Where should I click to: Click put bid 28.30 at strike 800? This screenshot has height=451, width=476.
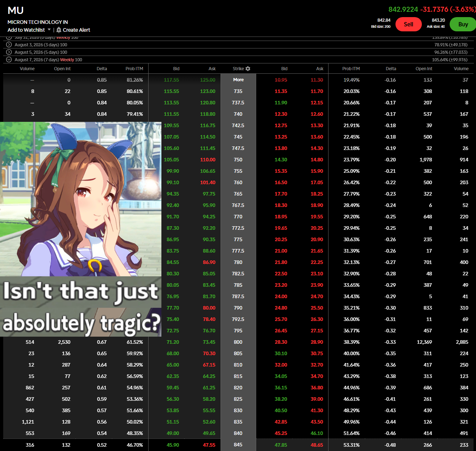tap(281, 342)
